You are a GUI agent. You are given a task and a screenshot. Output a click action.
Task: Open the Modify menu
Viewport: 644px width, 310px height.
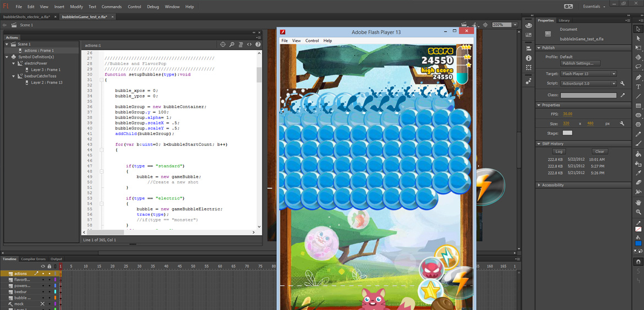pyautogui.click(x=76, y=7)
